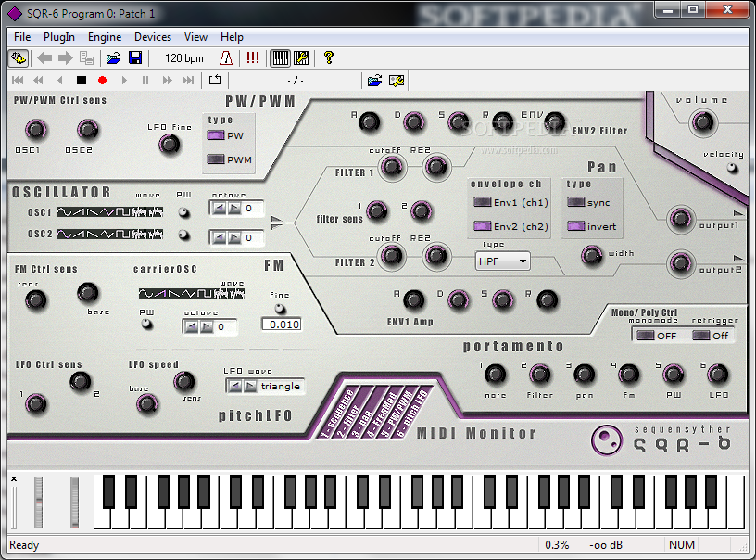Increase OSC2 octave with right arrow
The image size is (756, 560).
(x=234, y=237)
